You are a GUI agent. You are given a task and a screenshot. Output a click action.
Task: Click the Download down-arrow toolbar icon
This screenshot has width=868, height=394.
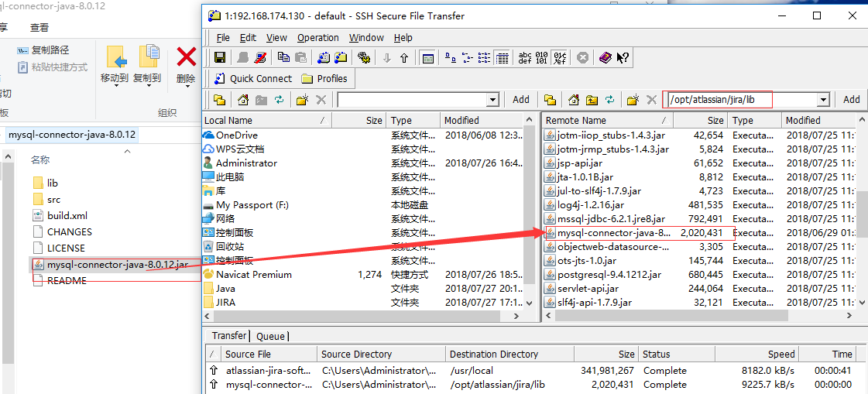(x=387, y=57)
